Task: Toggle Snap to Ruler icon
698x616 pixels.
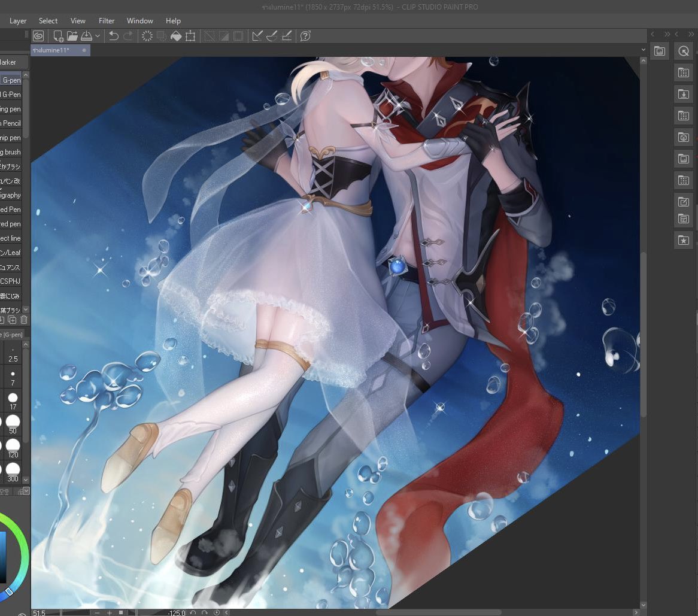Action: (x=257, y=36)
